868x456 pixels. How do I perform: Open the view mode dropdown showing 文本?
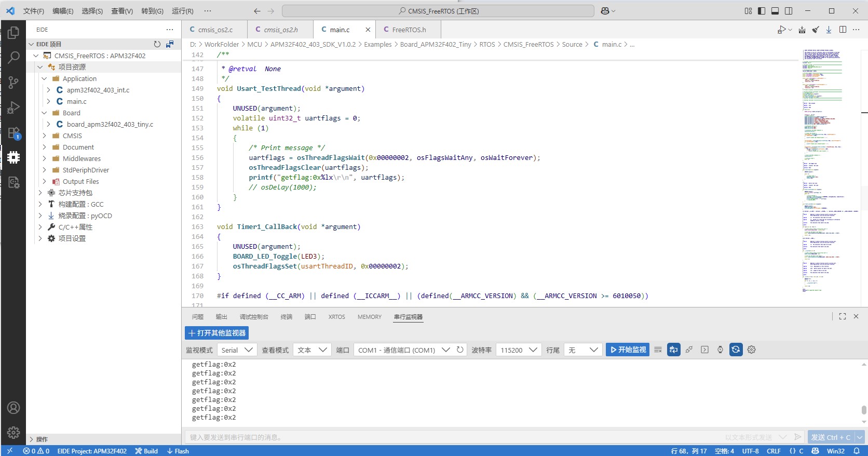tap(312, 350)
